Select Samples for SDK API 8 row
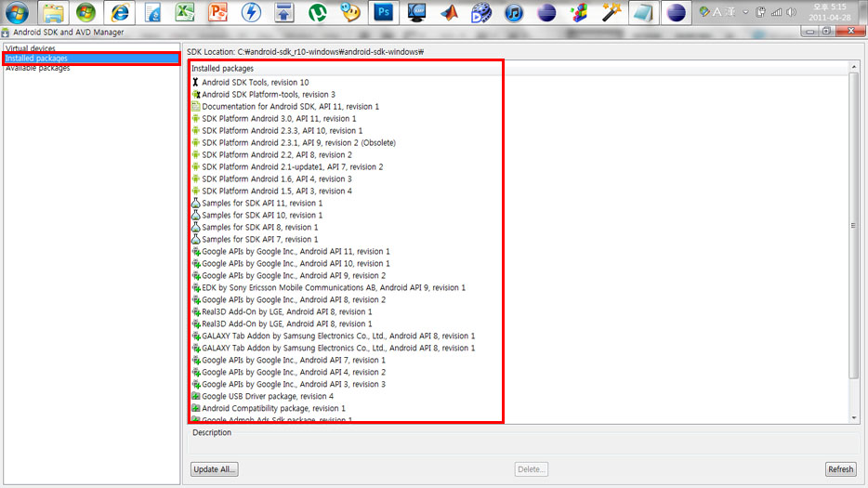Image resolution: width=868 pixels, height=488 pixels. [x=259, y=227]
